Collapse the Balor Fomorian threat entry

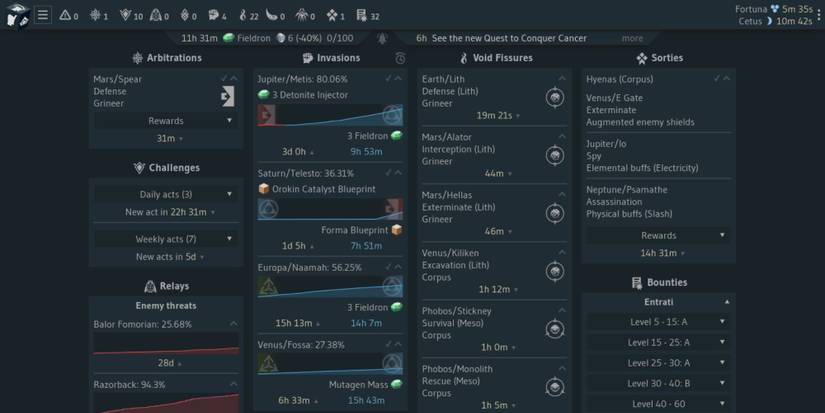[234, 324]
